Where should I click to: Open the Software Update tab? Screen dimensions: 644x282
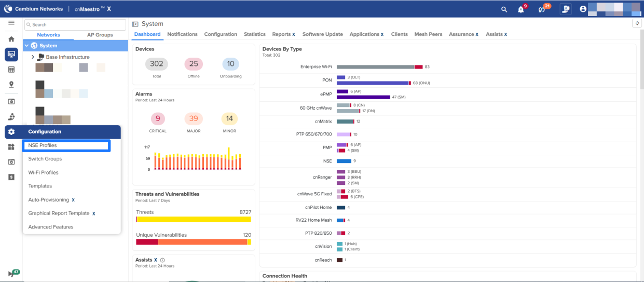323,34
